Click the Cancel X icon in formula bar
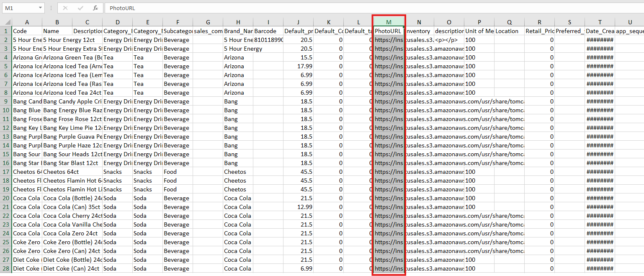This screenshot has width=644, height=276. click(x=65, y=8)
